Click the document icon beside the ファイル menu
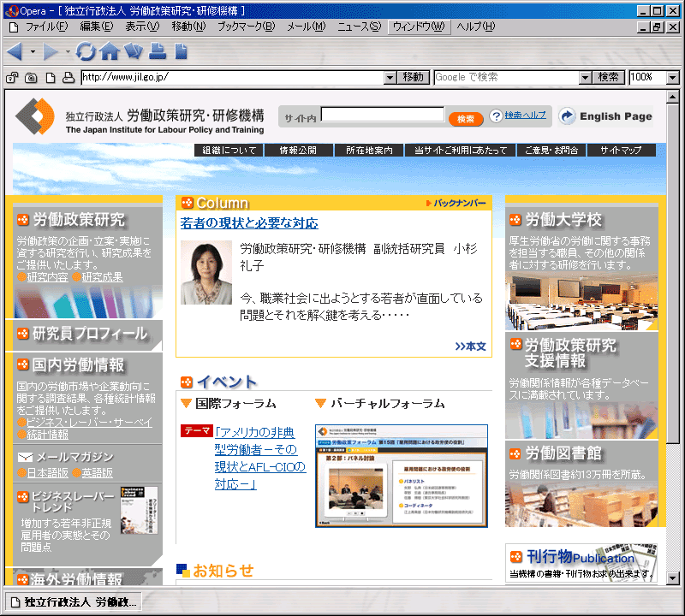The height and width of the screenshot is (616, 685). (14, 27)
